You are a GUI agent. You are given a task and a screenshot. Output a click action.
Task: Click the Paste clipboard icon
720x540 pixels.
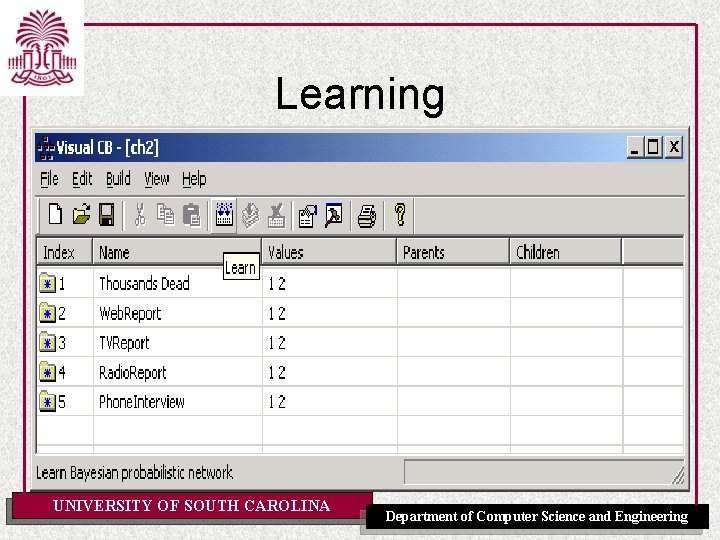191,215
